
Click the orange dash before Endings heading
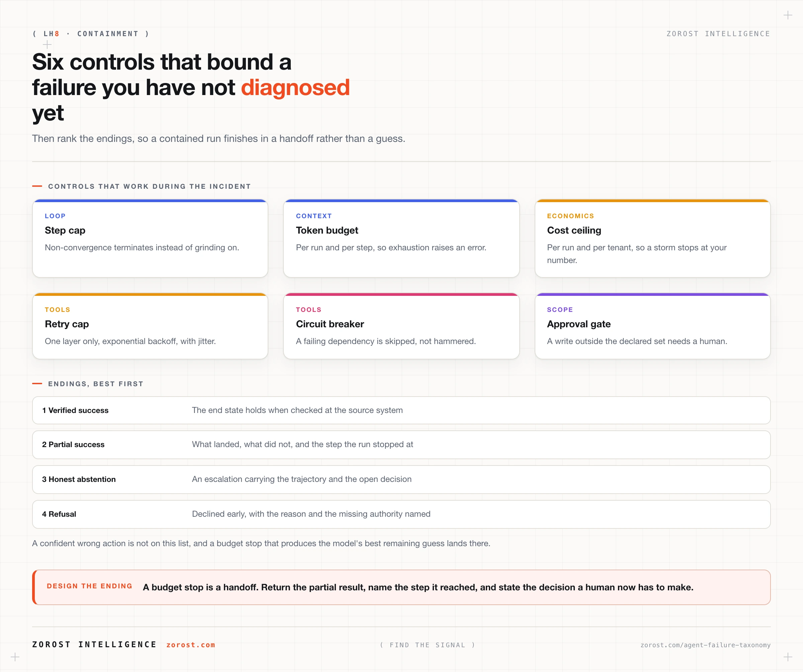37,384
